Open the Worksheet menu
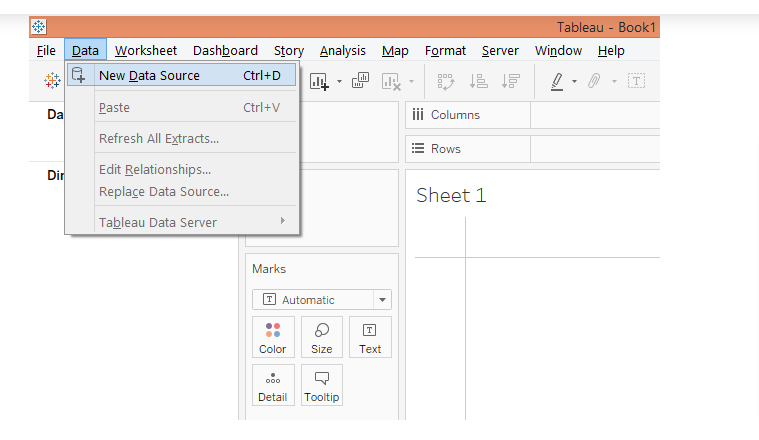This screenshot has width=759, height=440. [146, 50]
